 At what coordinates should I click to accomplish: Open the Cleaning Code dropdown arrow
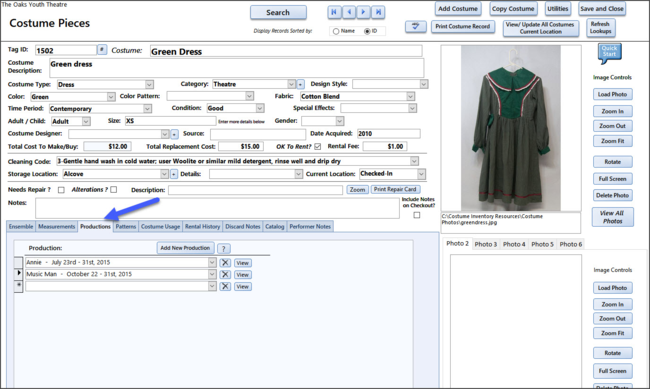tap(414, 161)
